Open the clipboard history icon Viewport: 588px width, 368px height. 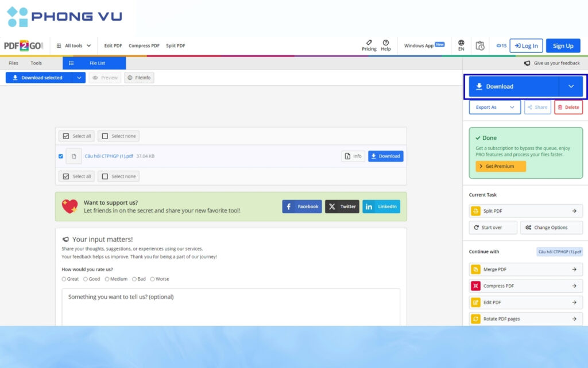click(480, 46)
